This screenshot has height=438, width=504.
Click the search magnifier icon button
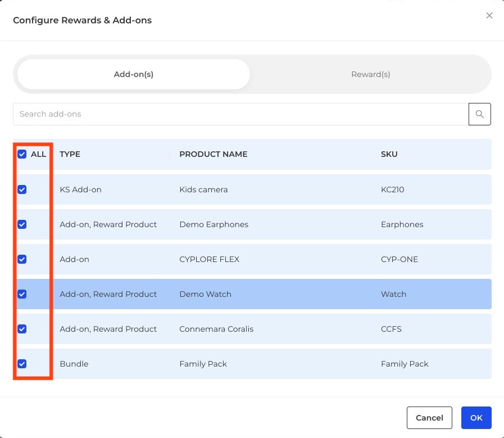(x=479, y=114)
